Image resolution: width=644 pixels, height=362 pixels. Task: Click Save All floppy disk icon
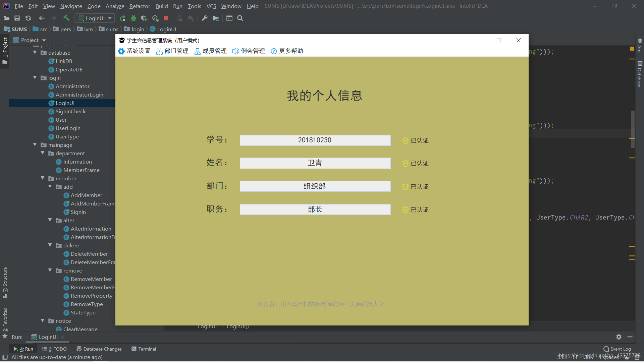[x=17, y=18]
